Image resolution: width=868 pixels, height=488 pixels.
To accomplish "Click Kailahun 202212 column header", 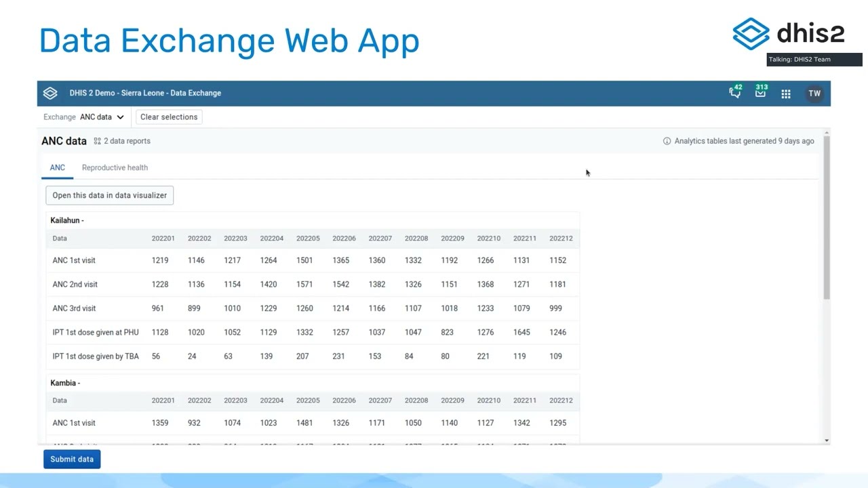I will click(x=561, y=239).
